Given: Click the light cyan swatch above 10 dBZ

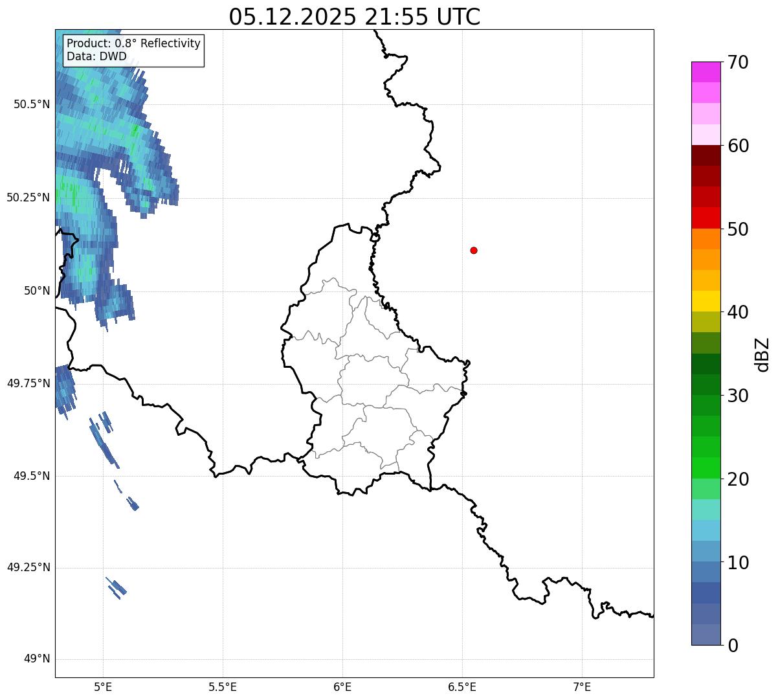Looking at the screenshot, I should click(x=706, y=530).
